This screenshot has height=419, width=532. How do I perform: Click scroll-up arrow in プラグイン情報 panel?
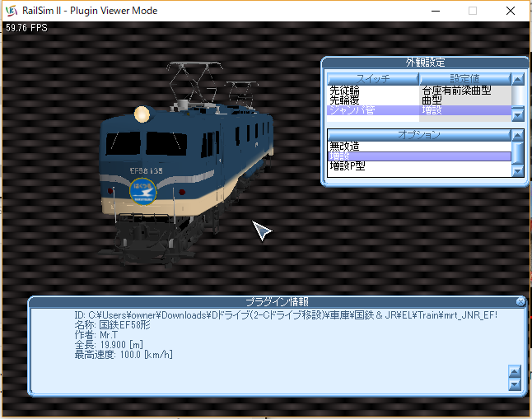tap(515, 371)
